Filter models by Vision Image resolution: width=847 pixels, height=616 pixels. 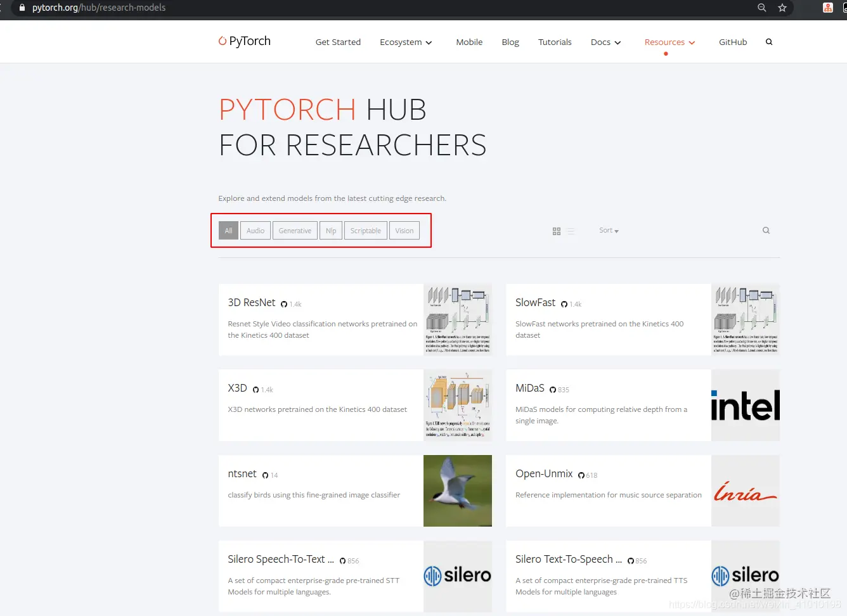pos(404,231)
